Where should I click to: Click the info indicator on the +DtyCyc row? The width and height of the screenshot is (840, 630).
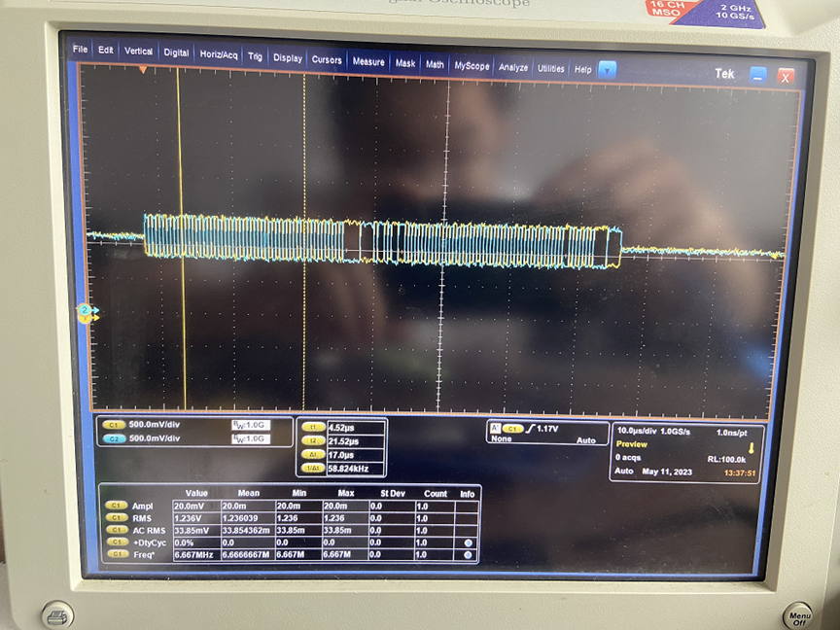pos(468,542)
